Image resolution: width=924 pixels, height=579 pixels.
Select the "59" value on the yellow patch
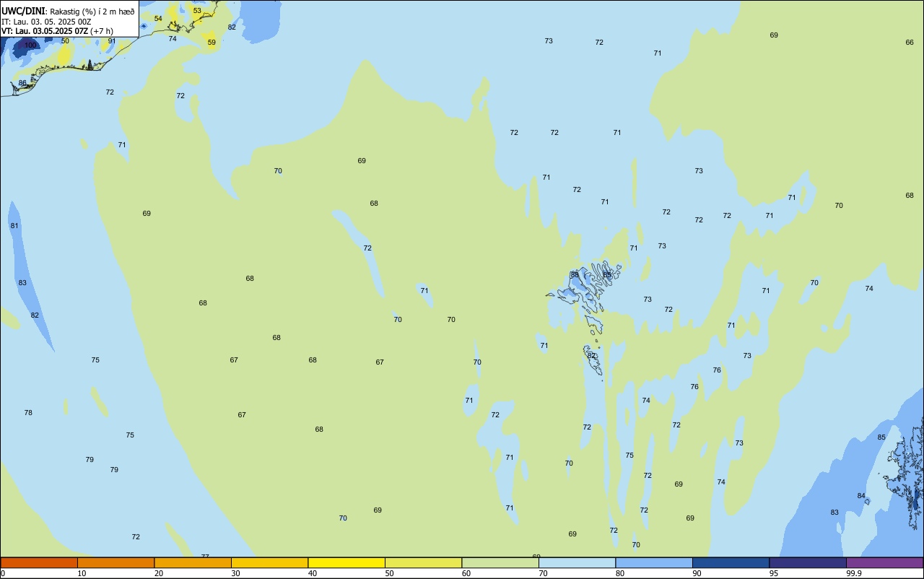(212, 43)
